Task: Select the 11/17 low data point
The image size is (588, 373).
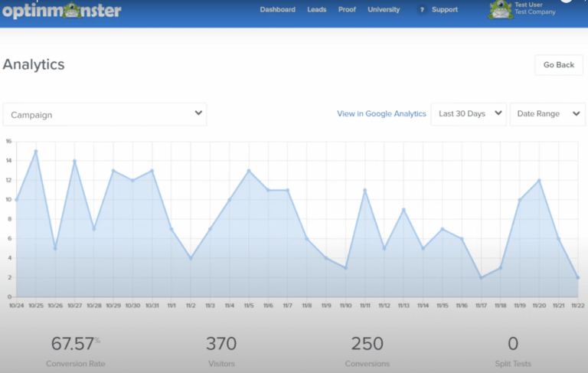Action: coord(481,278)
